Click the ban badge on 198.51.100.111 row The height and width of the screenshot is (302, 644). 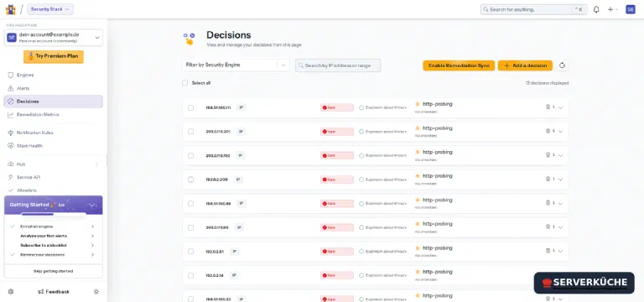(x=337, y=107)
